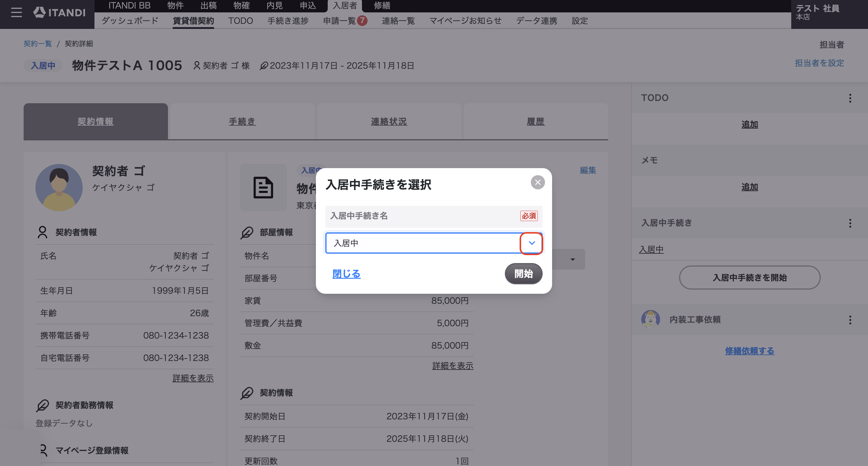Screen dimensions: 868x466
Task: Switch to the 契約情報 tab
Action: (96, 121)
